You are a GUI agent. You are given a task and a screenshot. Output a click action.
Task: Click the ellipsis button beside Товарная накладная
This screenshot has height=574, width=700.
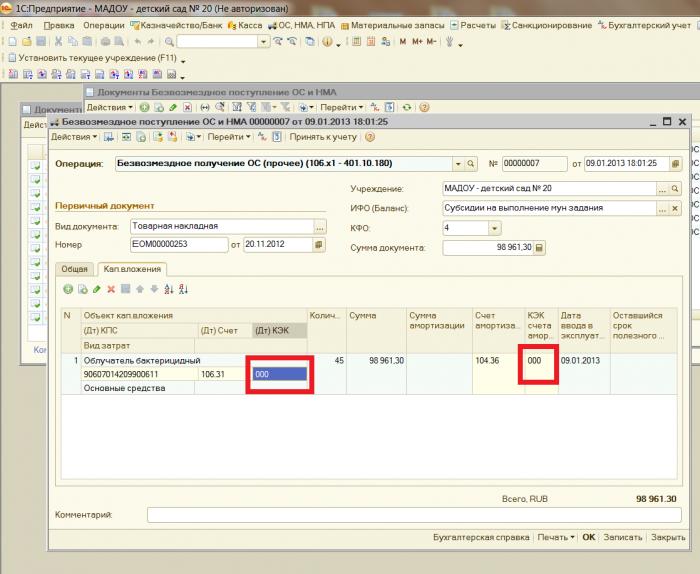[320, 227]
